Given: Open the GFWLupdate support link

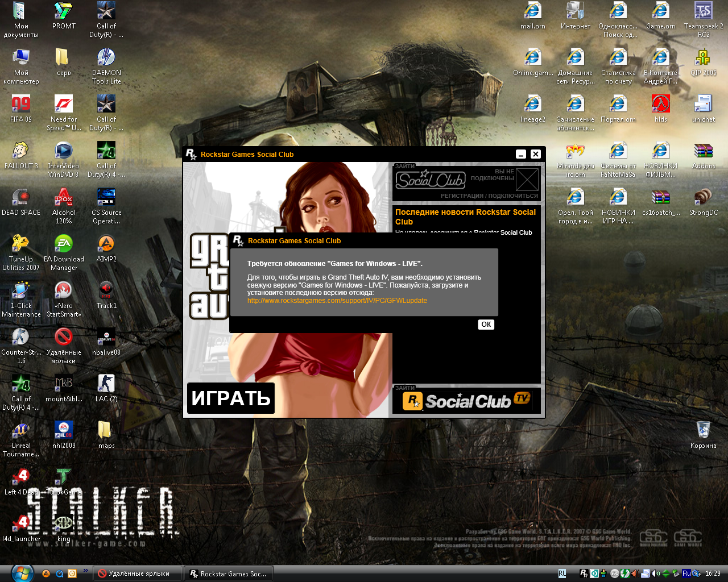Looking at the screenshot, I should (x=337, y=301).
